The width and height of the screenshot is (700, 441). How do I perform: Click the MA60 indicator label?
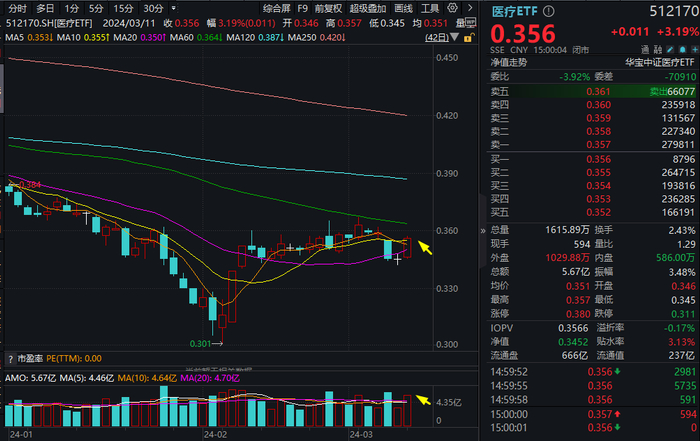coord(182,38)
